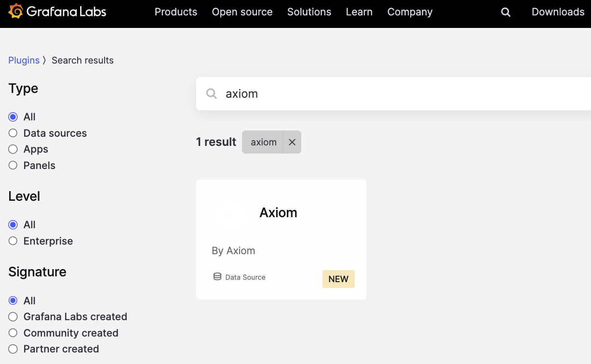This screenshot has height=364, width=591.
Task: Select the Enterprise level filter
Action: click(x=13, y=241)
